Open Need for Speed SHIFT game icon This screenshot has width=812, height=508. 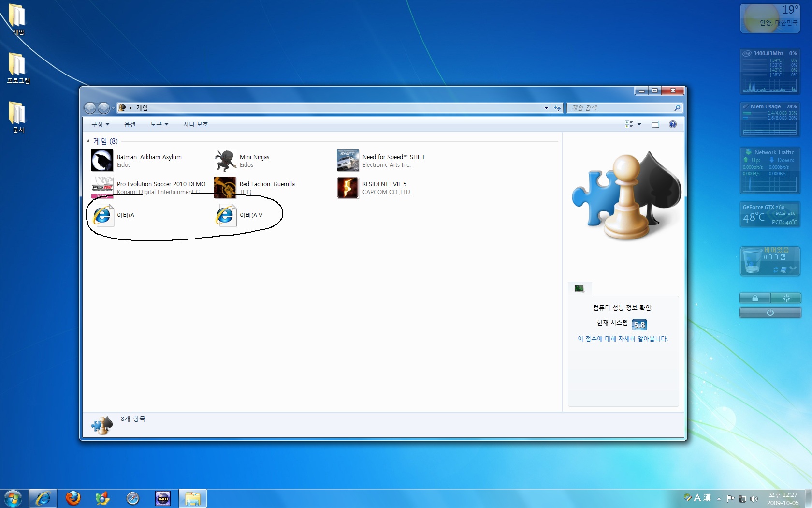(348, 161)
